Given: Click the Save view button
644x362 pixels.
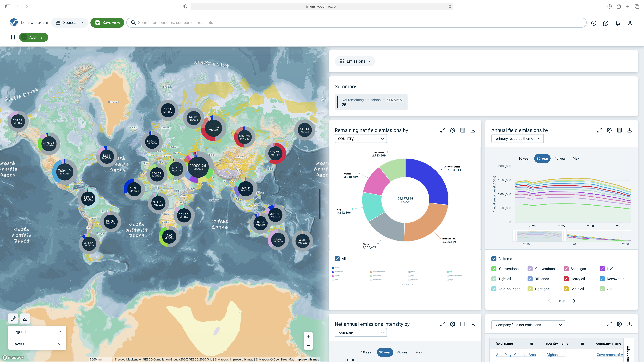Looking at the screenshot, I should click(x=107, y=22).
